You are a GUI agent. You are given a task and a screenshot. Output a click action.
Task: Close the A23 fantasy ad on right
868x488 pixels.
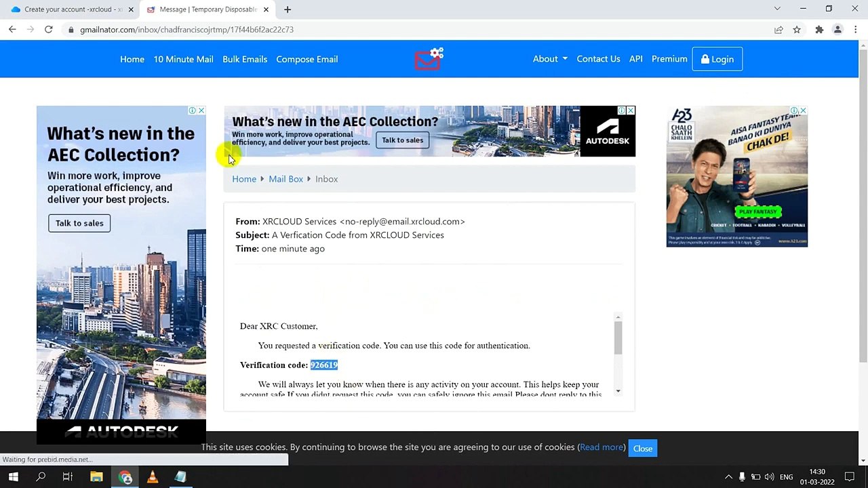pos(803,110)
